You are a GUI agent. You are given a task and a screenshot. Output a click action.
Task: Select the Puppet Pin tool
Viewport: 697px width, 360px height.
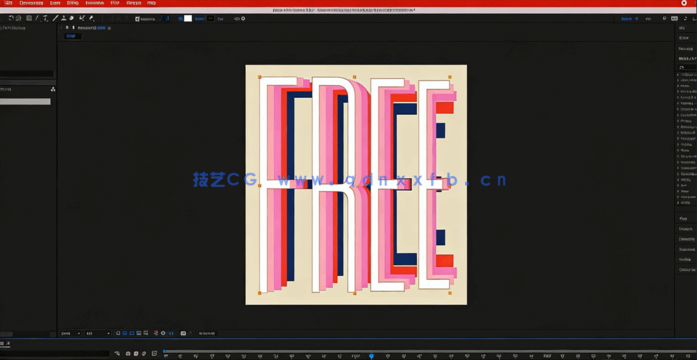(91, 19)
